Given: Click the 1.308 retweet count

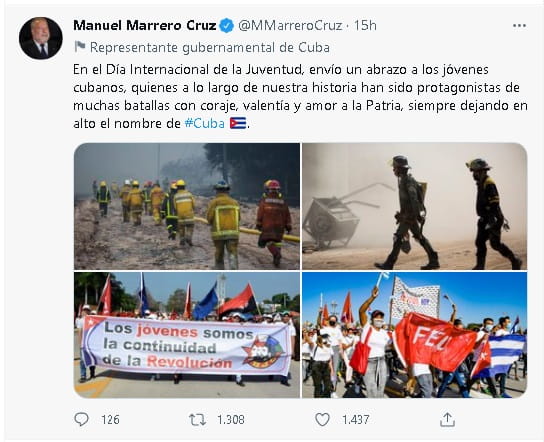Looking at the screenshot, I should pyautogui.click(x=231, y=420).
